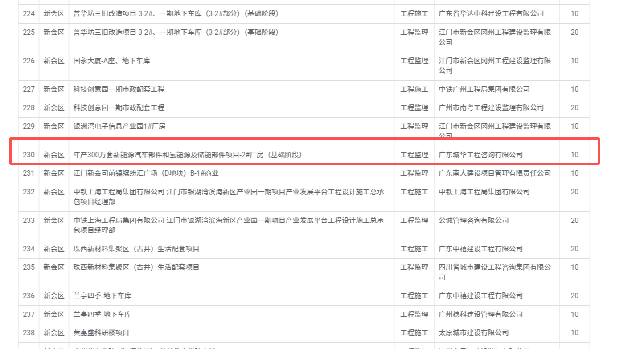Select company 广东省华达中科建设工程有限公司

pyautogui.click(x=491, y=14)
